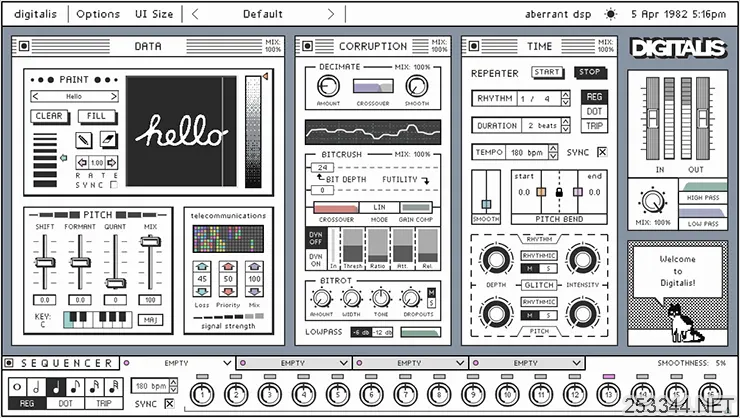Image resolution: width=740 pixels, height=418 pixels.
Task: Select thirty-second note sequencer division
Action: (x=114, y=387)
